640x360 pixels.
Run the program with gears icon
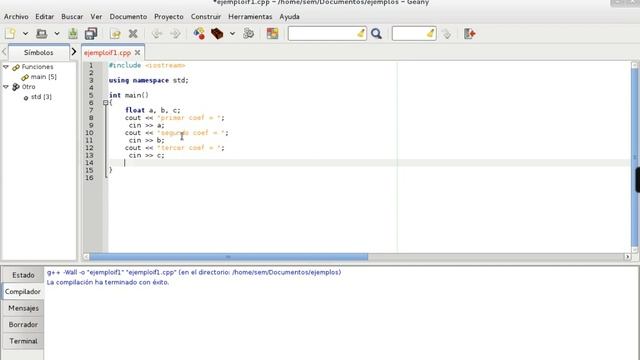click(x=249, y=33)
